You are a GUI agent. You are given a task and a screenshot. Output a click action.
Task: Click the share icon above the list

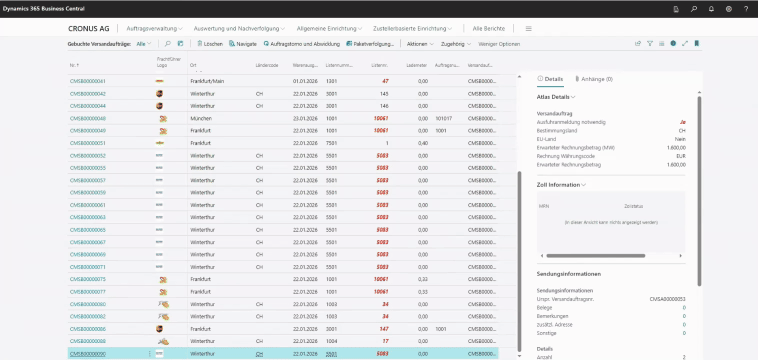638,43
